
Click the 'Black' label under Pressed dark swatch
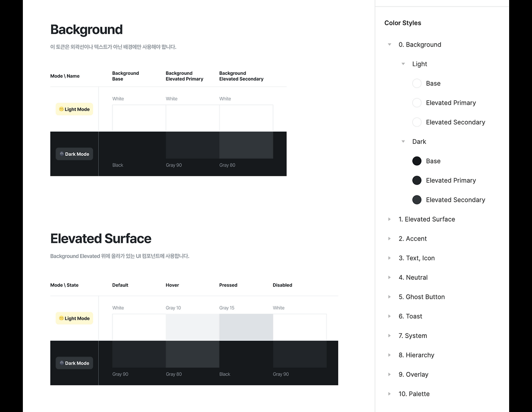[225, 374]
